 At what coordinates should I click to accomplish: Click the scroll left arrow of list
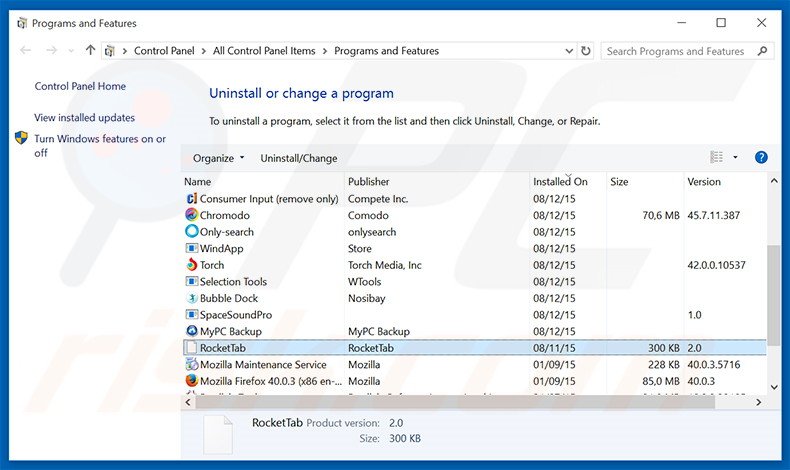[x=188, y=402]
